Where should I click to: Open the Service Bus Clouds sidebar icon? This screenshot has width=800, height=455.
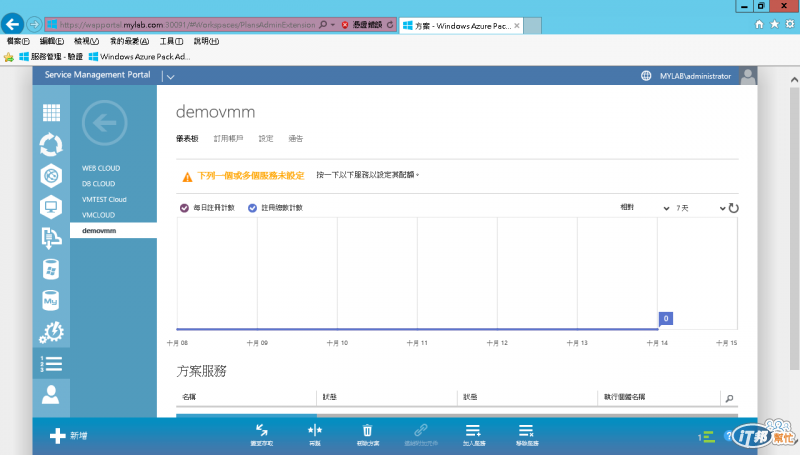coord(51,238)
